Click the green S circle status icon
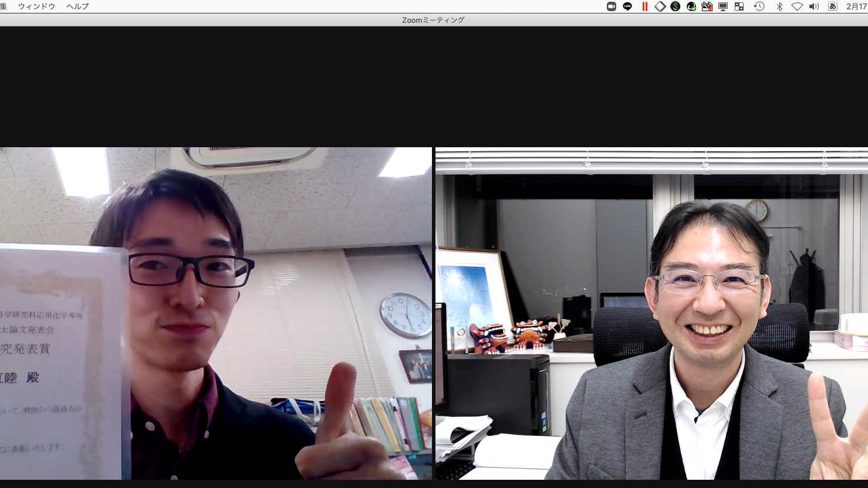 676,6
